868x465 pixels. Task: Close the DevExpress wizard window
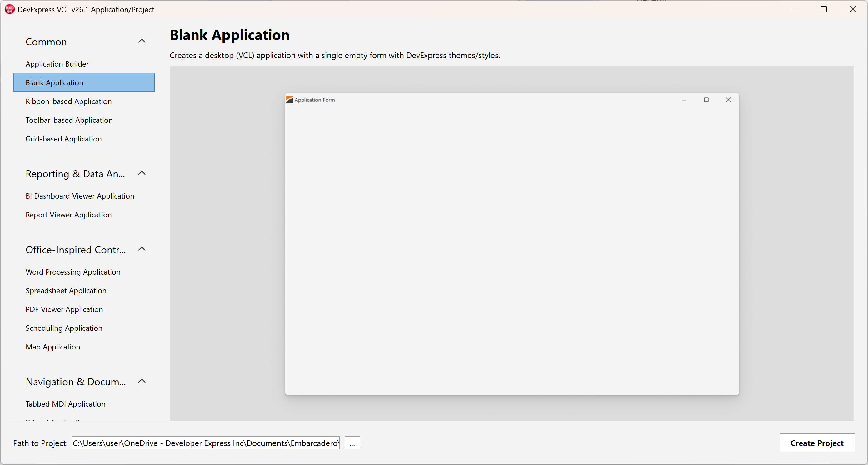[x=852, y=9]
